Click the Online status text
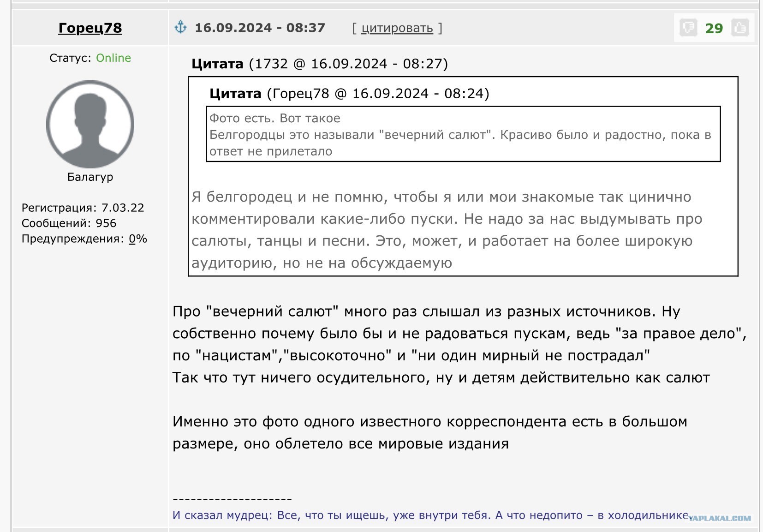 coord(113,58)
